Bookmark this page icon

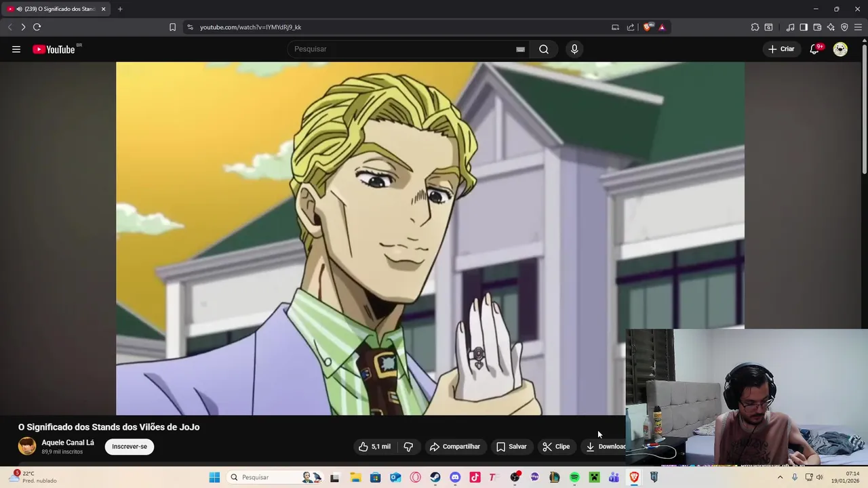(172, 27)
